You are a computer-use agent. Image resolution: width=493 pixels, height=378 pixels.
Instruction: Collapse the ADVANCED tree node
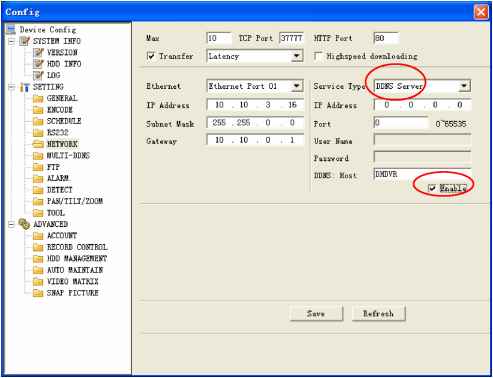[x=11, y=224]
